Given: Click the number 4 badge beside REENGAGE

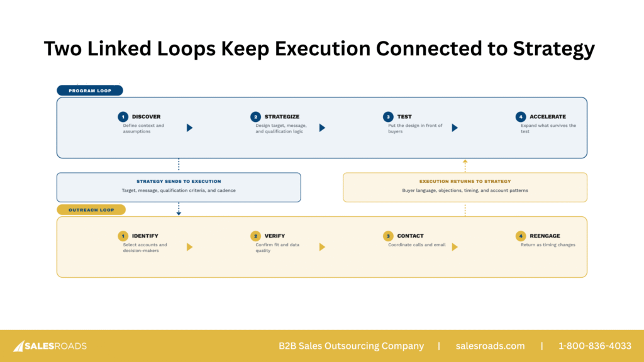Looking at the screenshot, I should click(521, 236).
